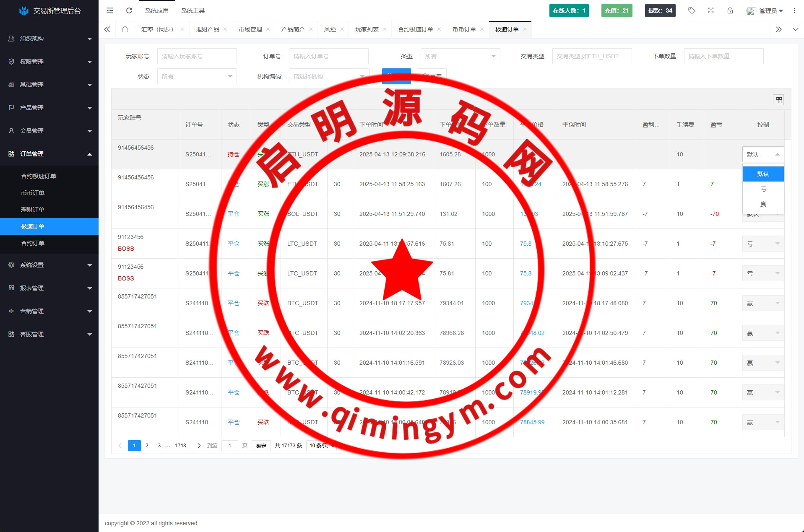
Task: Open the table column settings icon
Action: click(x=778, y=100)
